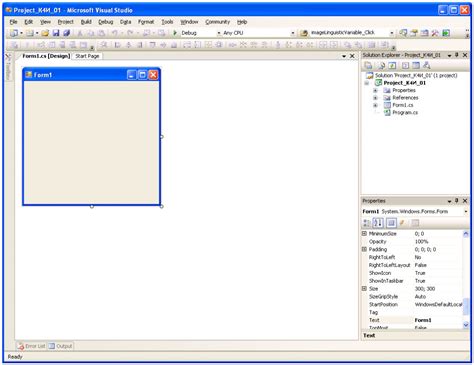The height and width of the screenshot is (365, 474).
Task: Click the Categorized view icon in Properties
Action: [x=367, y=223]
